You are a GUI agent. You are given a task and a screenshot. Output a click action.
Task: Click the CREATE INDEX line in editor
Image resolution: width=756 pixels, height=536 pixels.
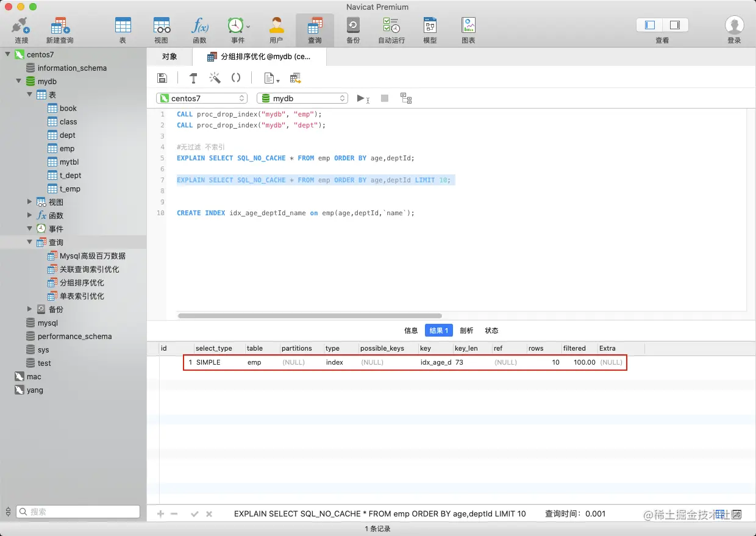pyautogui.click(x=296, y=213)
